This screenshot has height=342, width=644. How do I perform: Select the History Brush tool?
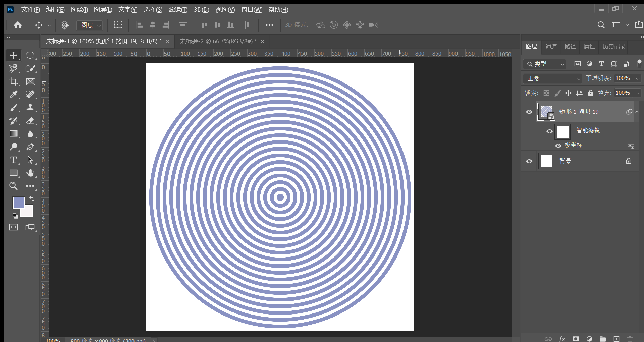13,121
